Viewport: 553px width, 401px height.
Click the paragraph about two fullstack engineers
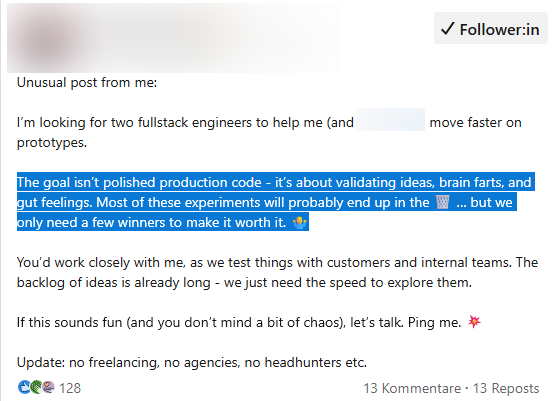[x=269, y=132]
